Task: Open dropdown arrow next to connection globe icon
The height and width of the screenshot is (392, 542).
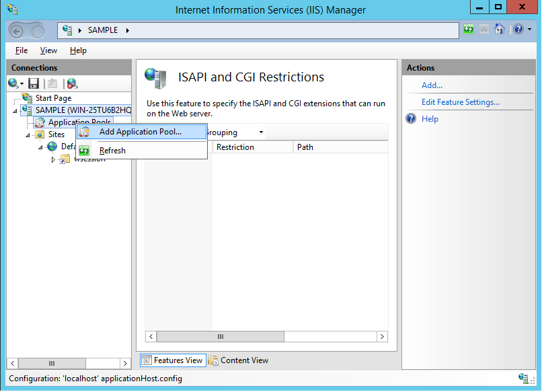Action: point(22,83)
